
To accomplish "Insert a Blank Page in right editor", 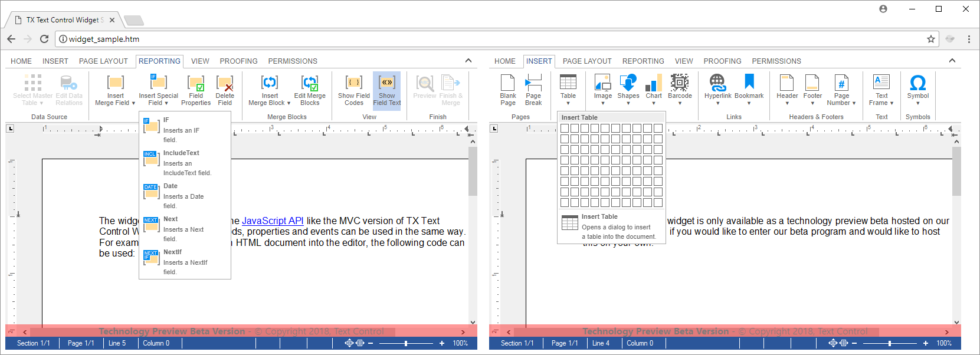I will pos(508,90).
